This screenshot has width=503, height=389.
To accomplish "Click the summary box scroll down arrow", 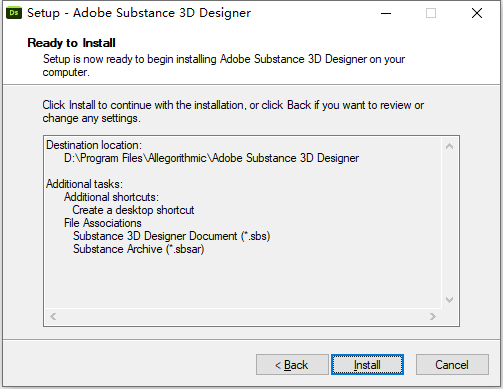I will pyautogui.click(x=449, y=300).
